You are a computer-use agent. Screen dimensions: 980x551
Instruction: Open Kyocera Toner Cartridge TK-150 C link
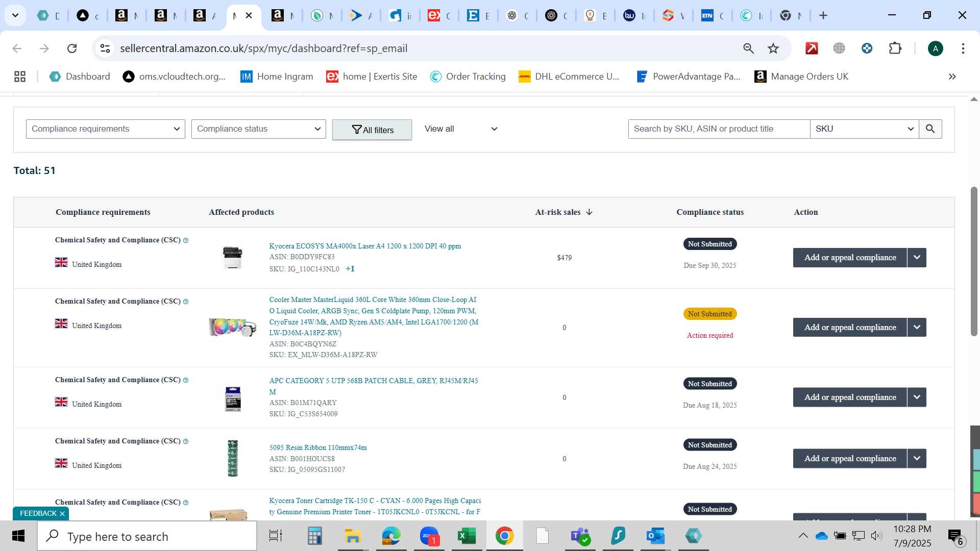click(x=375, y=506)
